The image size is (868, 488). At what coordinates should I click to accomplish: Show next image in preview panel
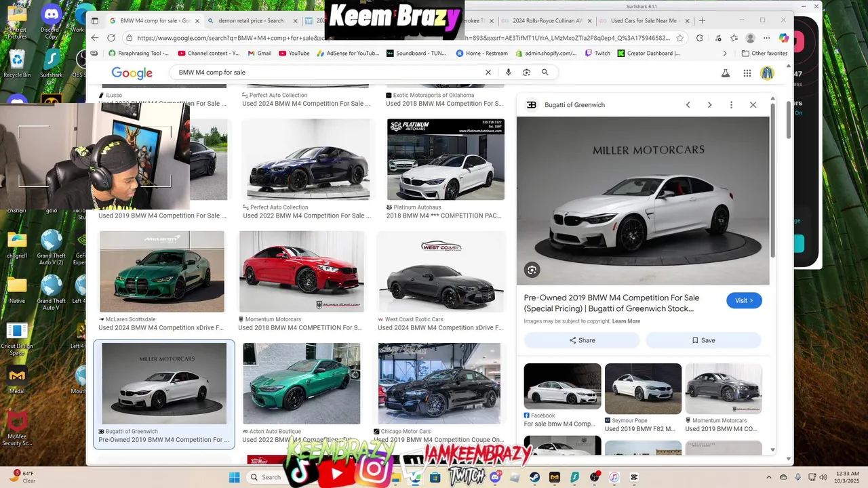[709, 105]
